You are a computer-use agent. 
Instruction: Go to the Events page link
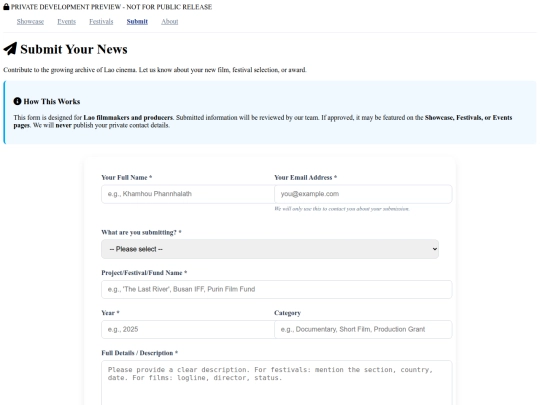pyautogui.click(x=66, y=21)
